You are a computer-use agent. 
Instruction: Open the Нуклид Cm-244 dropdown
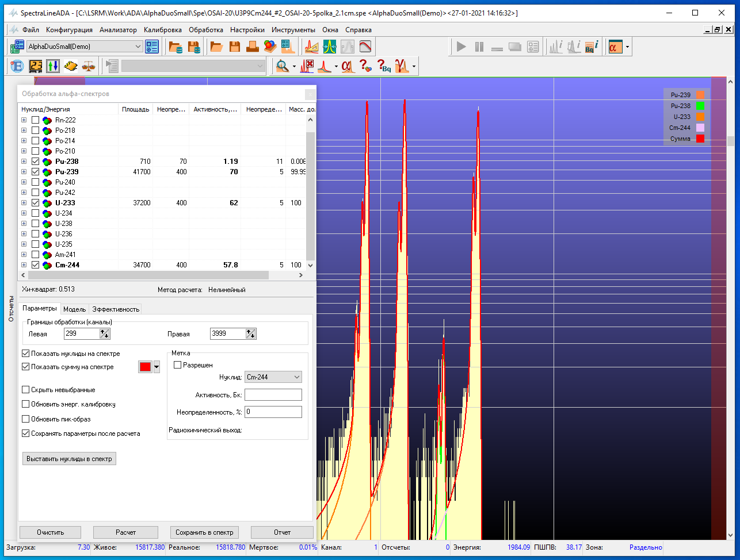coord(296,377)
